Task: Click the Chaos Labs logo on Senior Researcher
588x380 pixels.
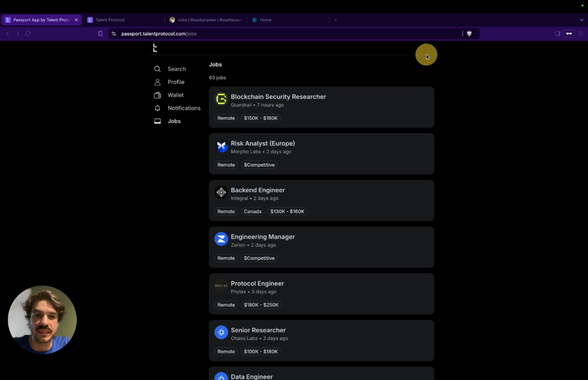Action: click(x=221, y=332)
